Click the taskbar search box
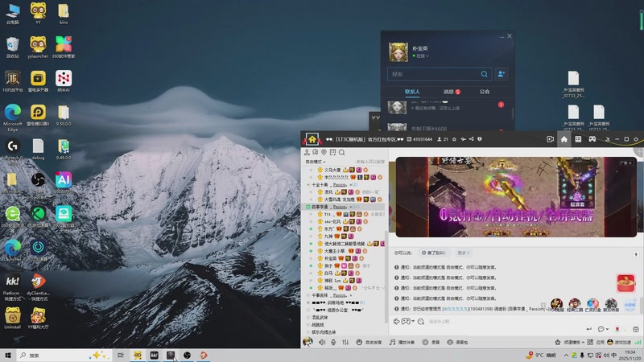 64,355
